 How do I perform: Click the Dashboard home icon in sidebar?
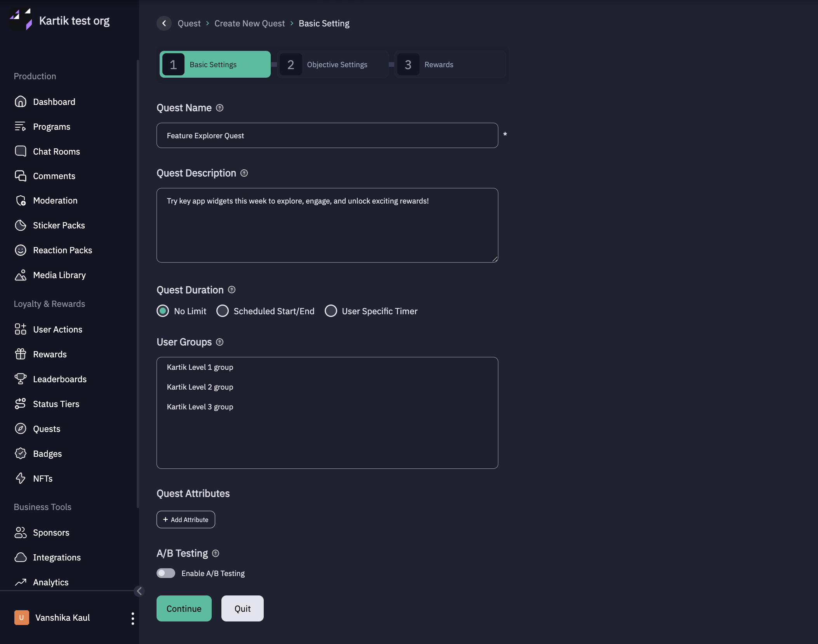pos(20,102)
